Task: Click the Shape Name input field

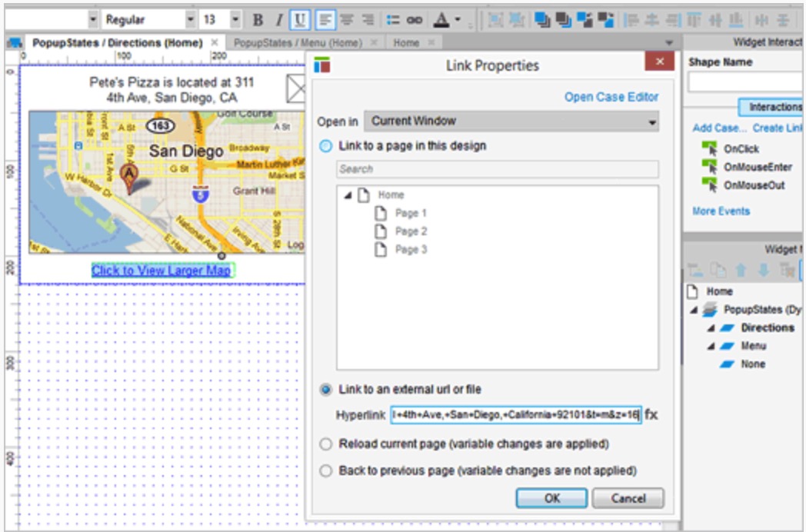Action: click(744, 82)
